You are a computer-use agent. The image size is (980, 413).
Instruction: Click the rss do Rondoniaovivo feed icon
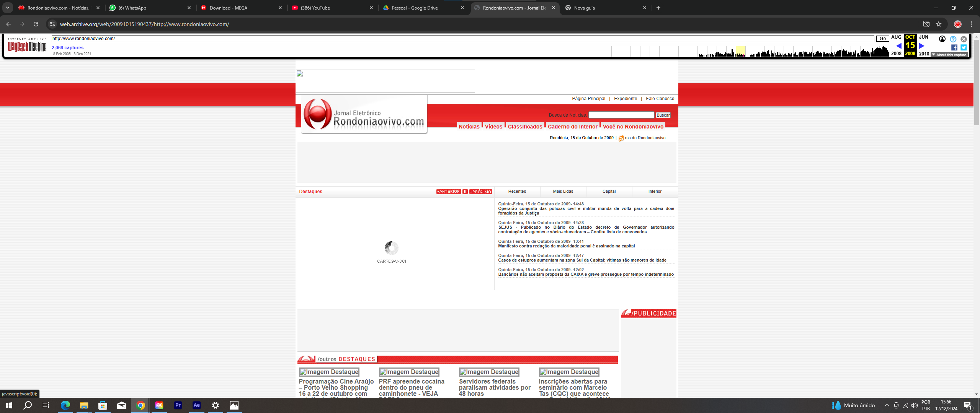click(621, 138)
